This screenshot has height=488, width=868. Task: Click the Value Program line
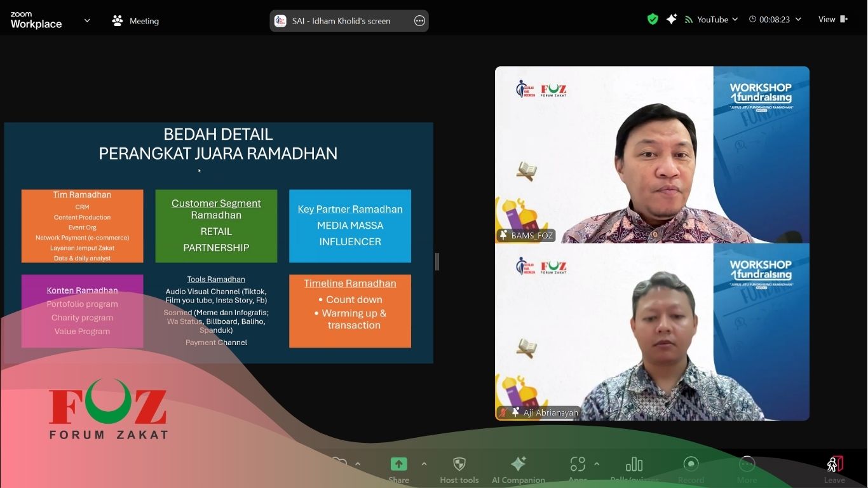(82, 331)
